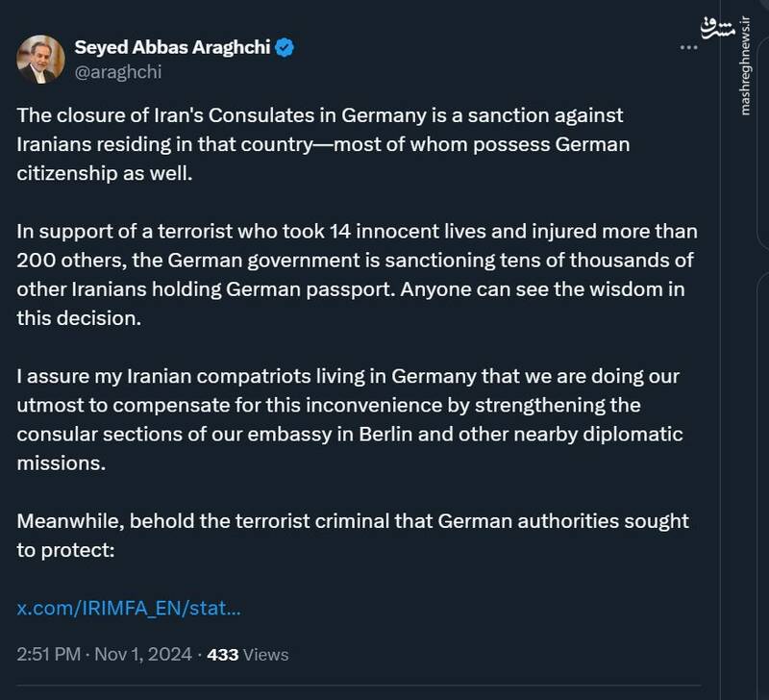The width and height of the screenshot is (769, 700).
Task: Follow the x.com/IRIMFA_EN/stat... link
Action: (x=129, y=608)
